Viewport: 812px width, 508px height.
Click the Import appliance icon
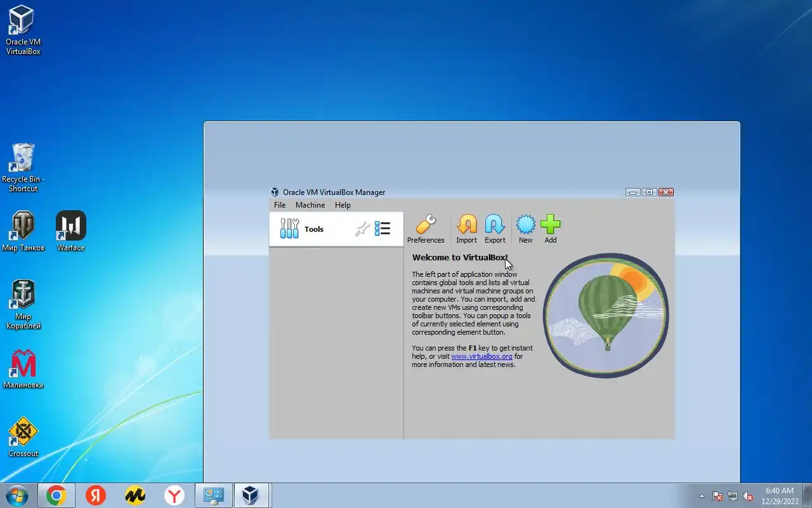point(466,229)
